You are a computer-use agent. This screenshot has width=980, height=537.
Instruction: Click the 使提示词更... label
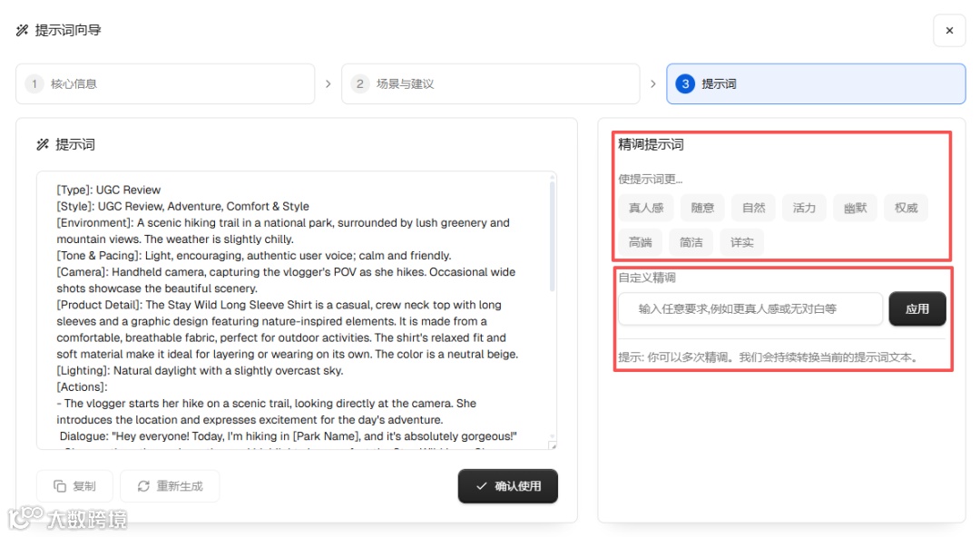click(650, 180)
